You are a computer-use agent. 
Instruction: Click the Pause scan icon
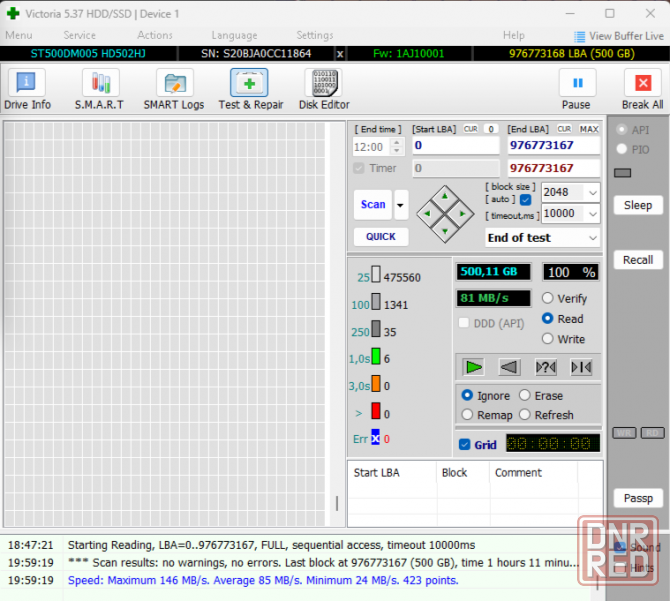(x=576, y=85)
